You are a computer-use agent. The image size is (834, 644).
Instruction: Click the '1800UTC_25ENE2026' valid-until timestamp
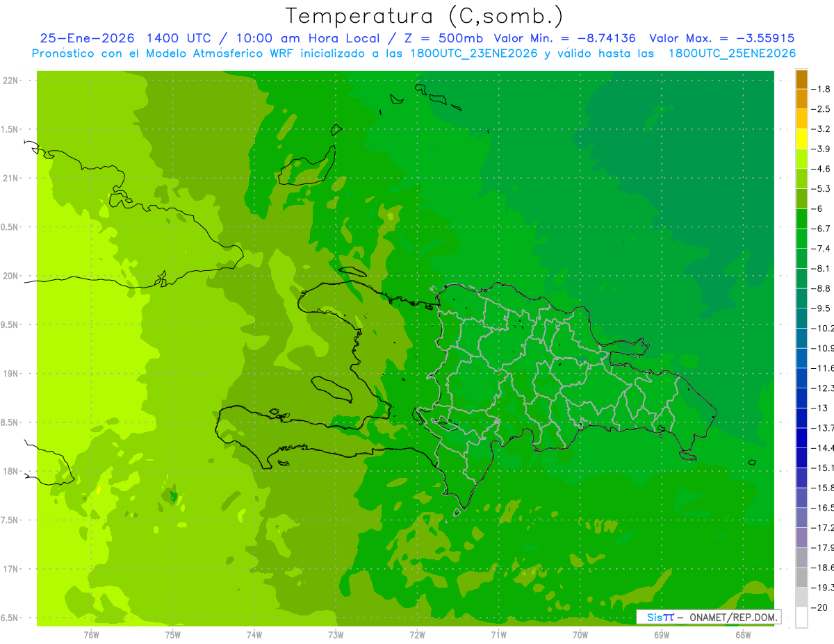click(732, 53)
